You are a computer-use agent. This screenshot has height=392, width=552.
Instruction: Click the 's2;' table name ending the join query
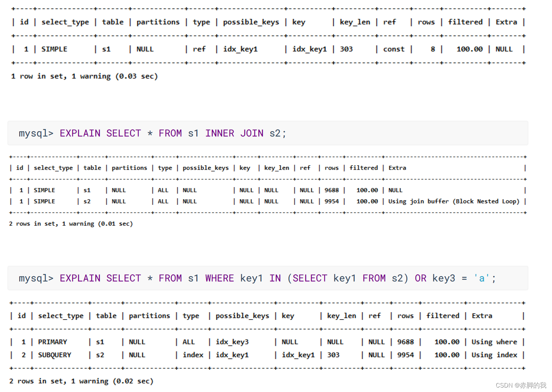[x=278, y=133]
